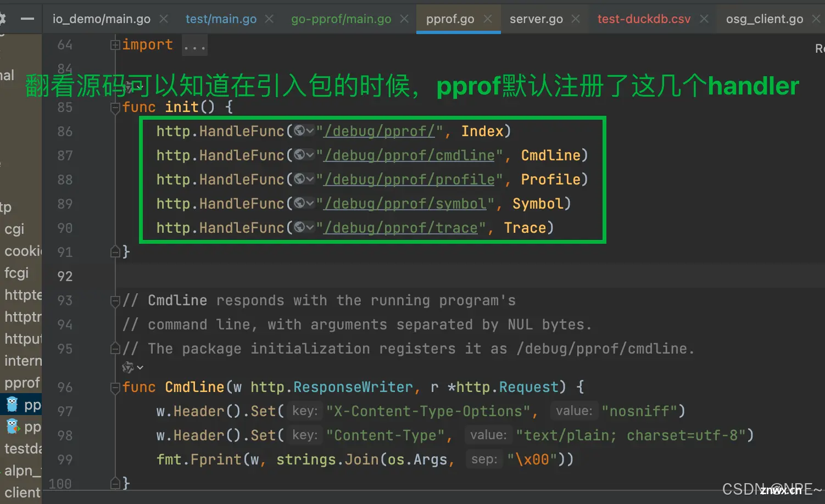Click ResponseWriter type in Cmdline signature
The height and width of the screenshot is (504, 825).
coord(353,387)
